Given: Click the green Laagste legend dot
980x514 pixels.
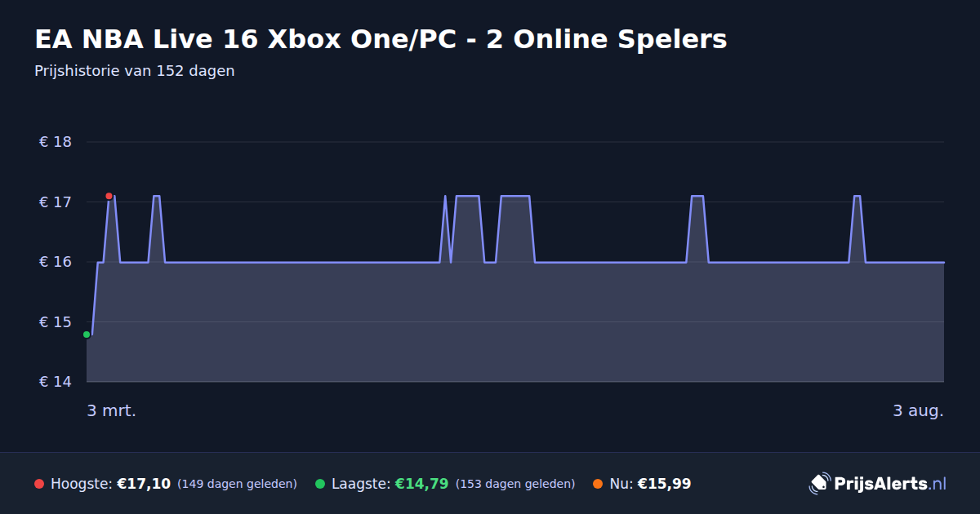Looking at the screenshot, I should point(320,484).
